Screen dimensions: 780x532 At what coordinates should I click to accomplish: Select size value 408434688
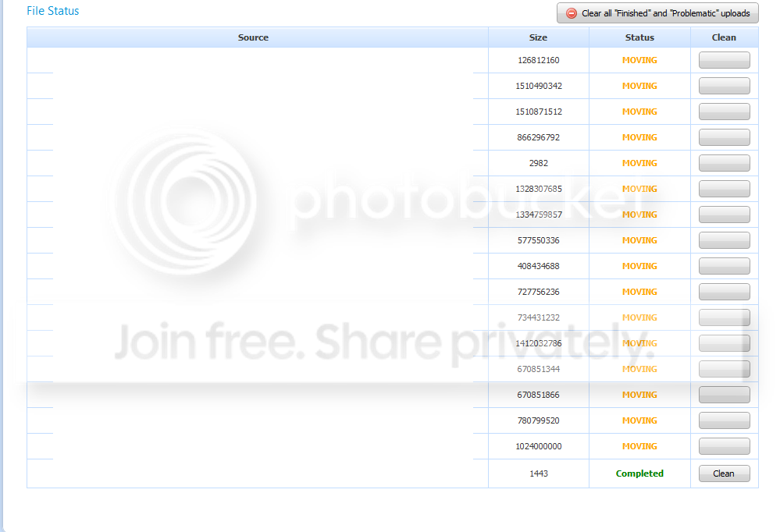click(538, 266)
